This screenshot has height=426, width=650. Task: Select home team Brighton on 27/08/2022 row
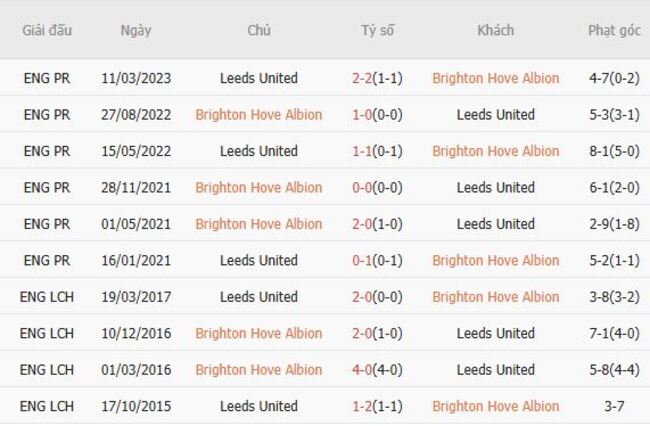259,115
